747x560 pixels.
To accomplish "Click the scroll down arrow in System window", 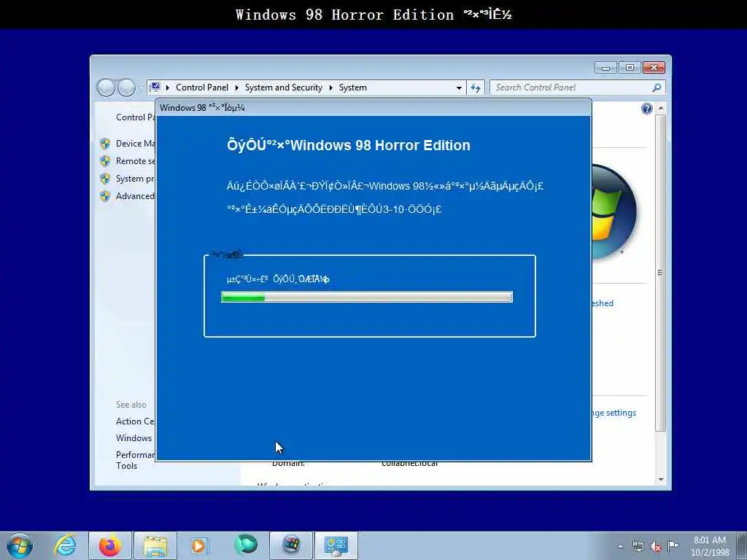I will (x=661, y=480).
